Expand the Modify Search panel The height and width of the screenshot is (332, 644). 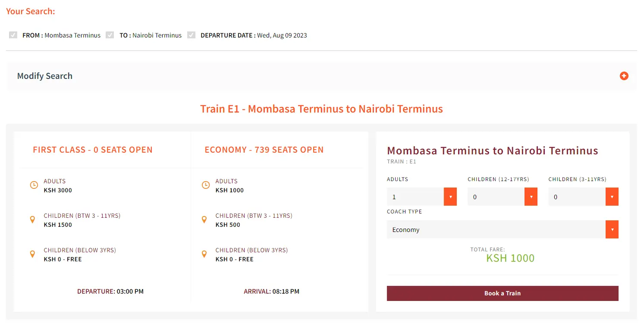pyautogui.click(x=322, y=76)
